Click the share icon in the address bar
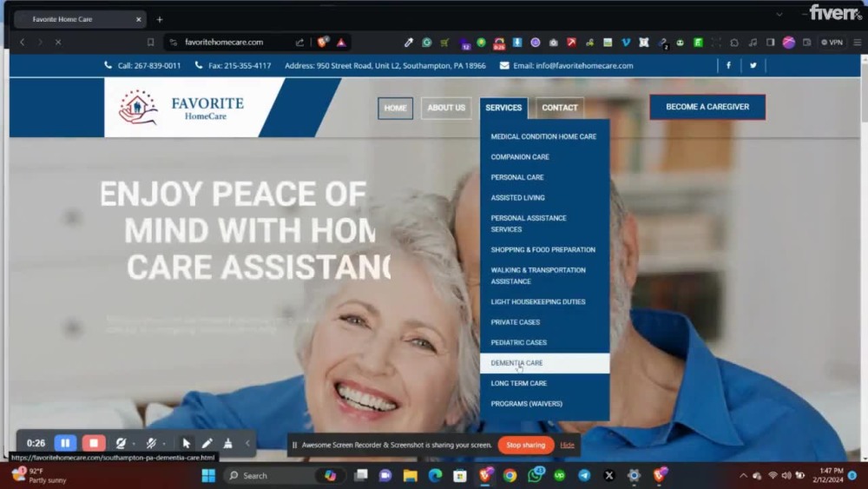Image resolution: width=868 pixels, height=489 pixels. click(299, 42)
